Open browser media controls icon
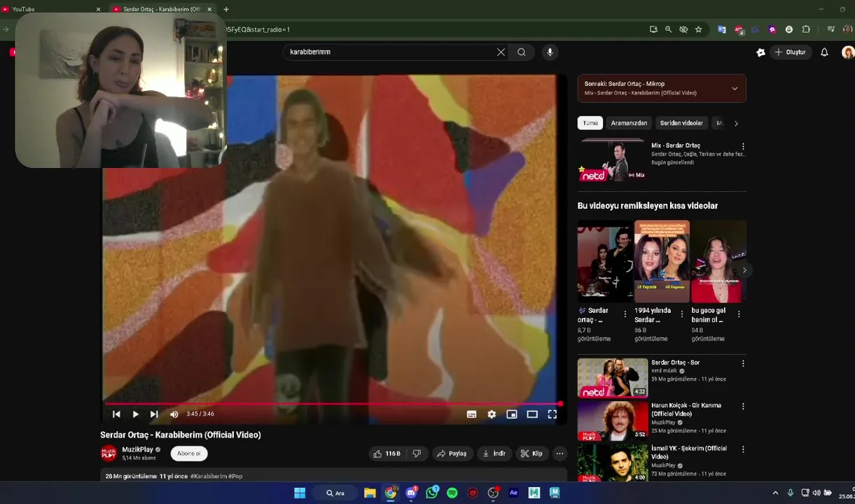The height and width of the screenshot is (504, 855). click(x=830, y=29)
